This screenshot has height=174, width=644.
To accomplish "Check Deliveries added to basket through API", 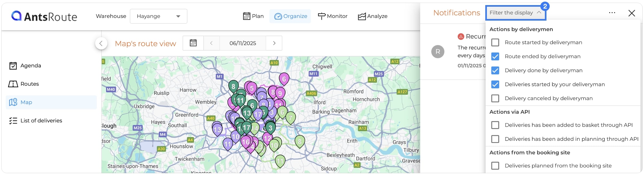I will tap(495, 125).
